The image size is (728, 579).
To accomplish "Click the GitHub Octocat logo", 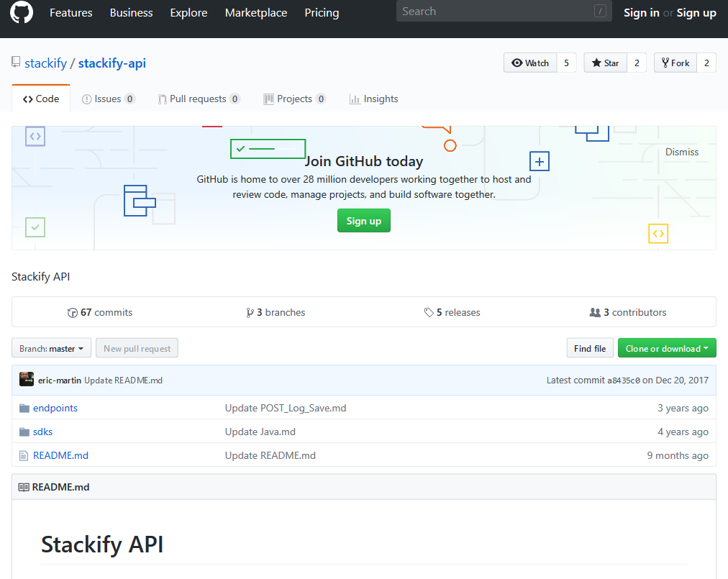I will [x=22, y=12].
